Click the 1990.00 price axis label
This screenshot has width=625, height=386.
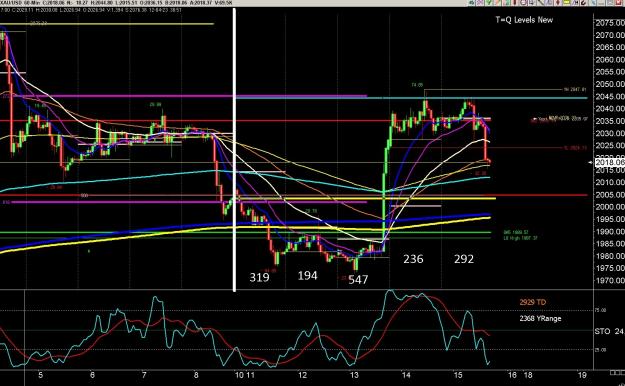click(x=610, y=231)
